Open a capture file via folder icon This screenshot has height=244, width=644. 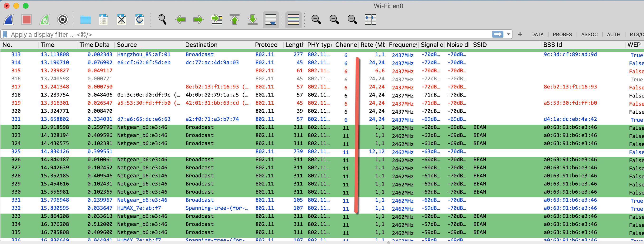pos(85,20)
